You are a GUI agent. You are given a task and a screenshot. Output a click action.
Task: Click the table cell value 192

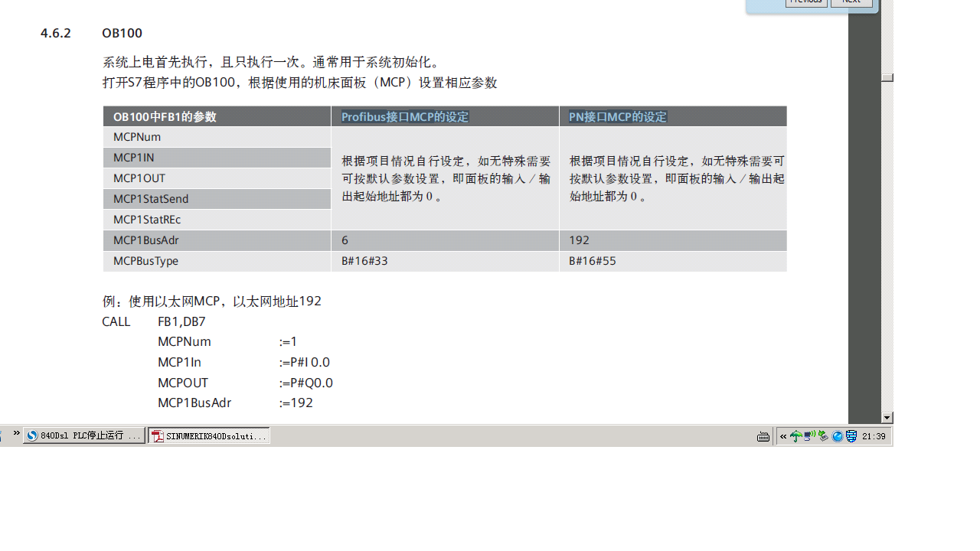[x=579, y=240]
